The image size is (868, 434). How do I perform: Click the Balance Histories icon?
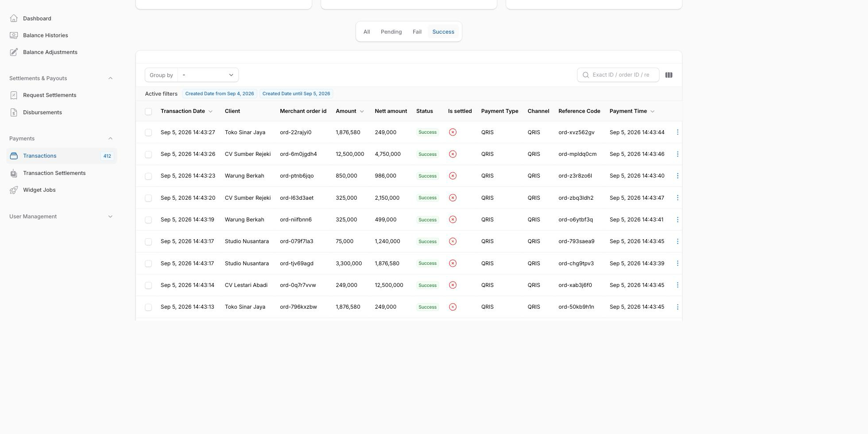click(14, 35)
